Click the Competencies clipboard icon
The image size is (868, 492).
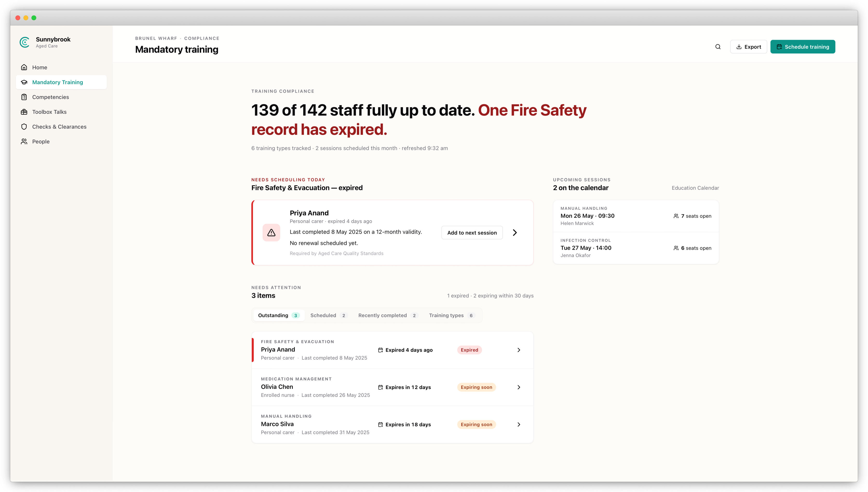24,97
